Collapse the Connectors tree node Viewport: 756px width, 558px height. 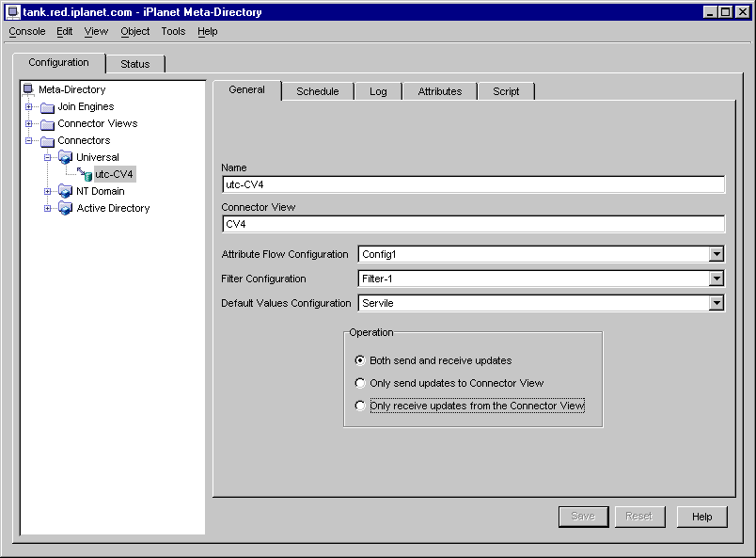click(29, 140)
